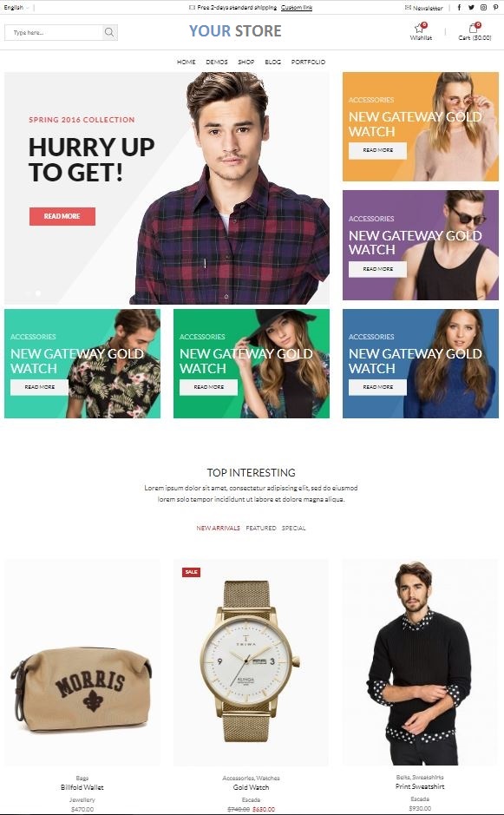Visit the Instagram social icon

tap(483, 7)
